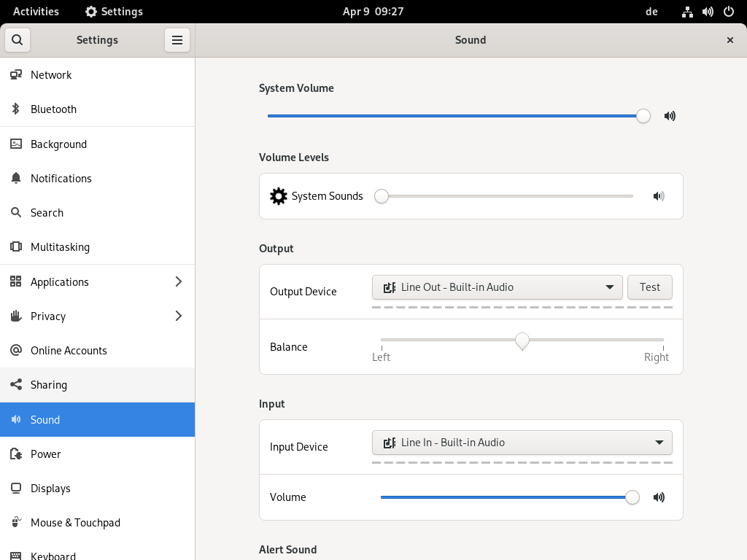Click the search icon in Settings header
The width and height of the screenshot is (747, 560).
pos(18,40)
